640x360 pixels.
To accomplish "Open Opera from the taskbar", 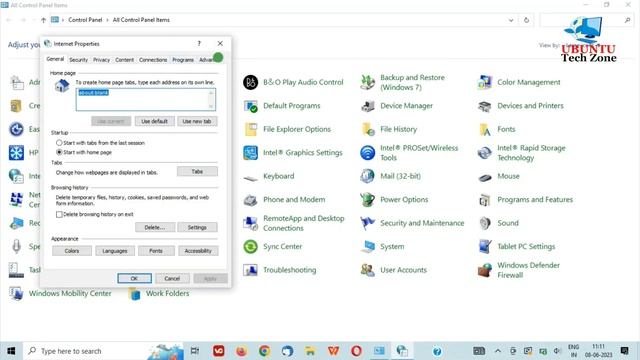I will (356, 351).
